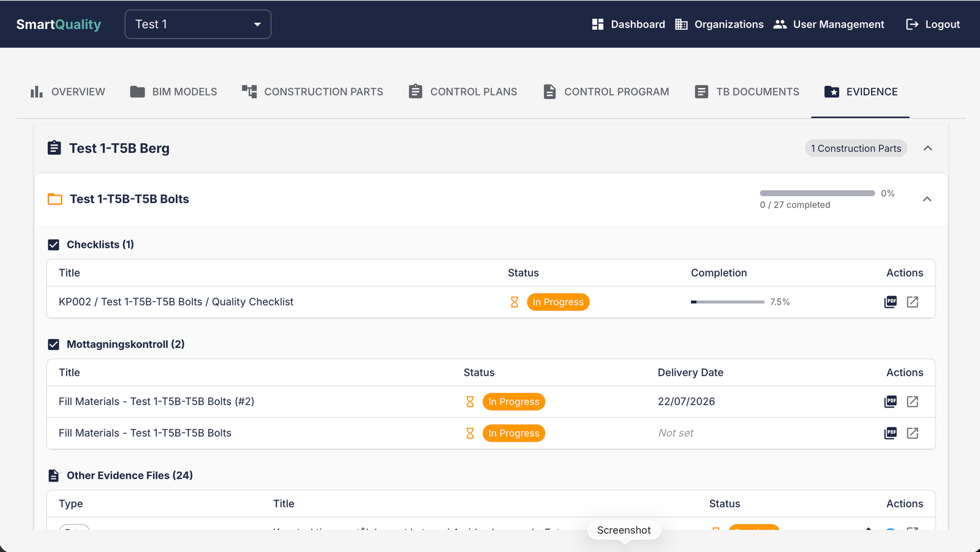Click '0 / 27 completed' text
Viewport: 980px width, 552px height.
pyautogui.click(x=795, y=205)
